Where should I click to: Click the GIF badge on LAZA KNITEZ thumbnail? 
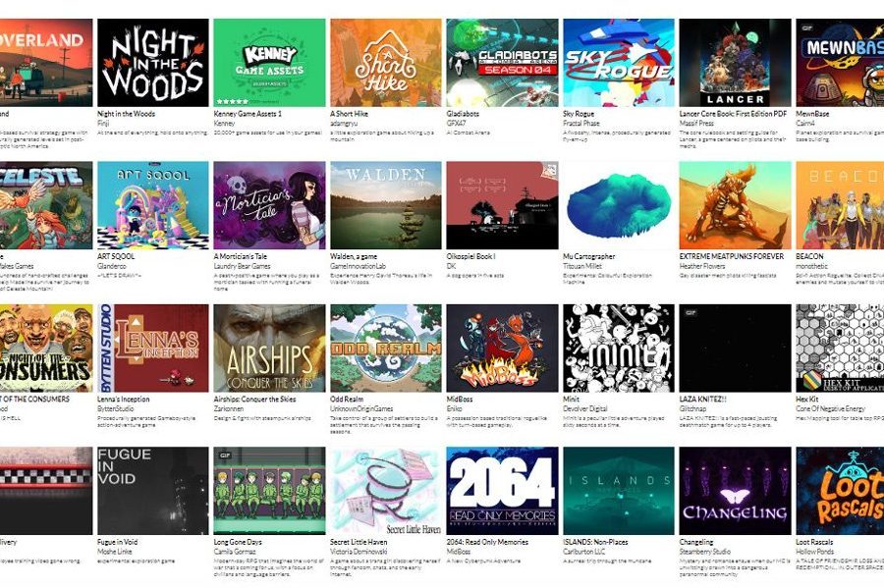[x=691, y=312]
